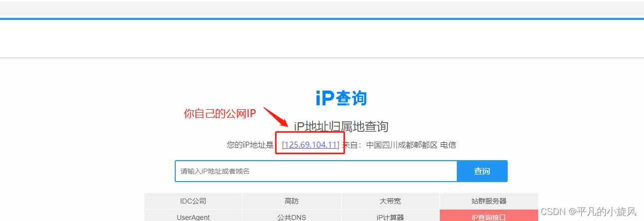
Task: Open the 大带宽 link
Action: (390, 201)
